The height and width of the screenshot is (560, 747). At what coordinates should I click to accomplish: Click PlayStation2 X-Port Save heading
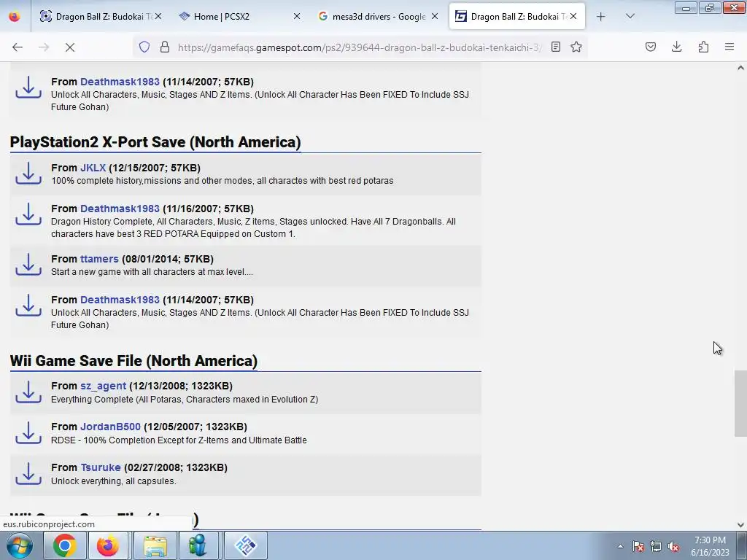(x=155, y=142)
